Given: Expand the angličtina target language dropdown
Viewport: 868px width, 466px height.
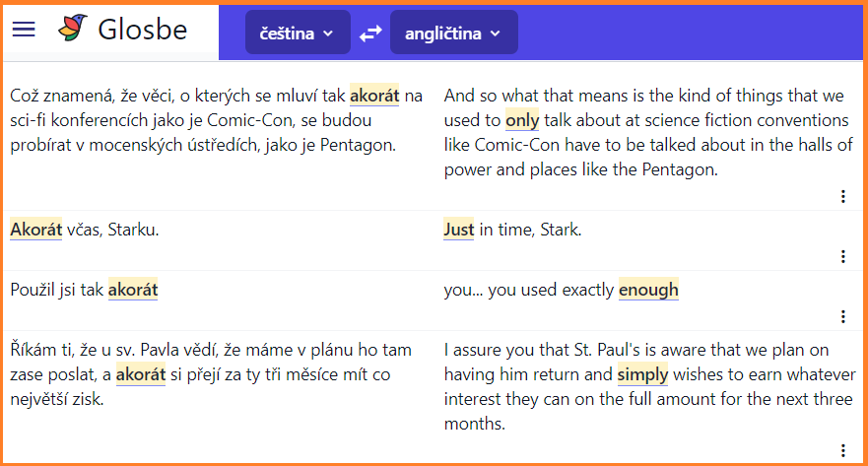Looking at the screenshot, I should click(453, 33).
